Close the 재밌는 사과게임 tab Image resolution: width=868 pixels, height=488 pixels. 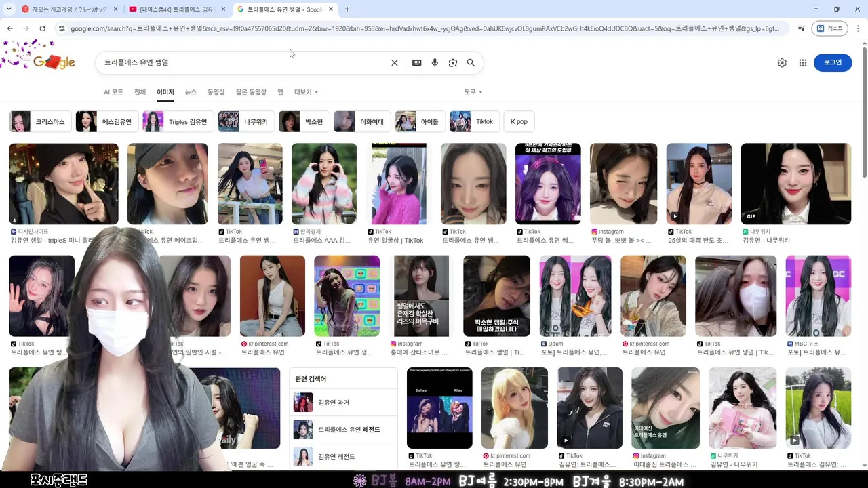click(x=115, y=9)
